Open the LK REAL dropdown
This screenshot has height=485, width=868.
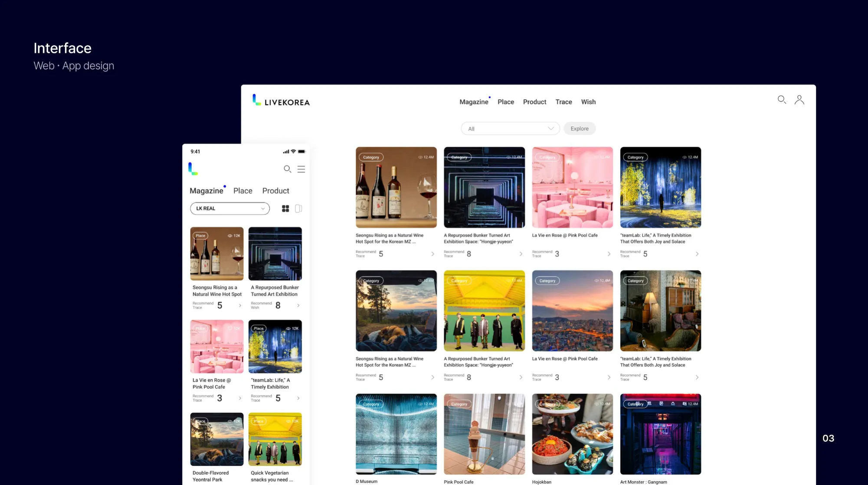click(229, 208)
